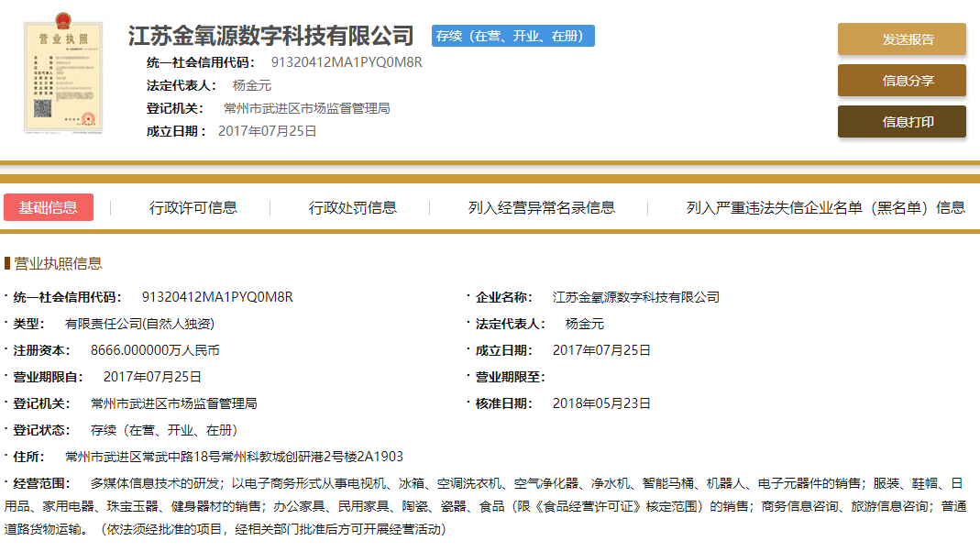Click the 营业执照信息 section heading

pyautogui.click(x=58, y=264)
